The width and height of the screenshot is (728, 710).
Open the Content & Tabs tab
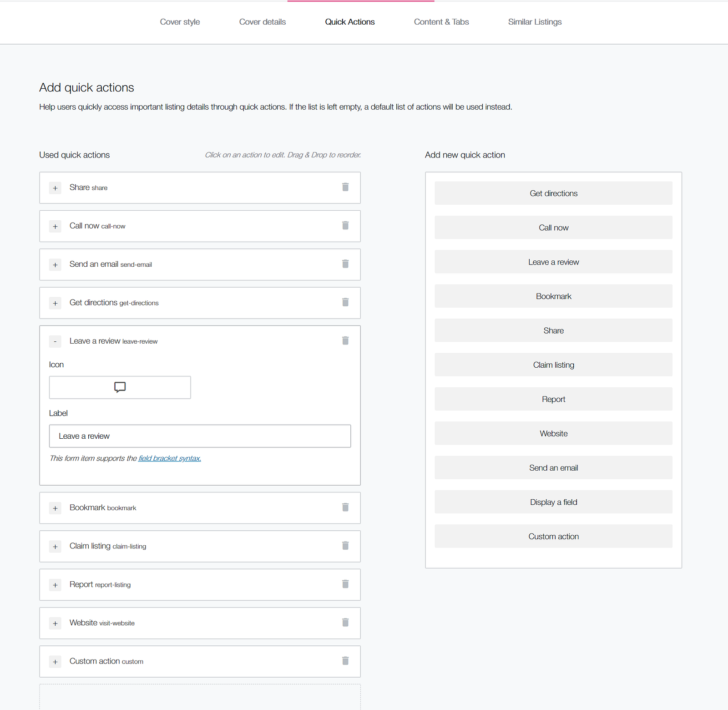tap(441, 22)
